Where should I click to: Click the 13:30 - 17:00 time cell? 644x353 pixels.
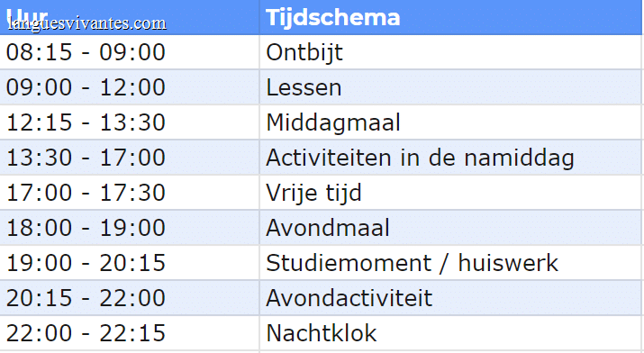click(x=130, y=158)
